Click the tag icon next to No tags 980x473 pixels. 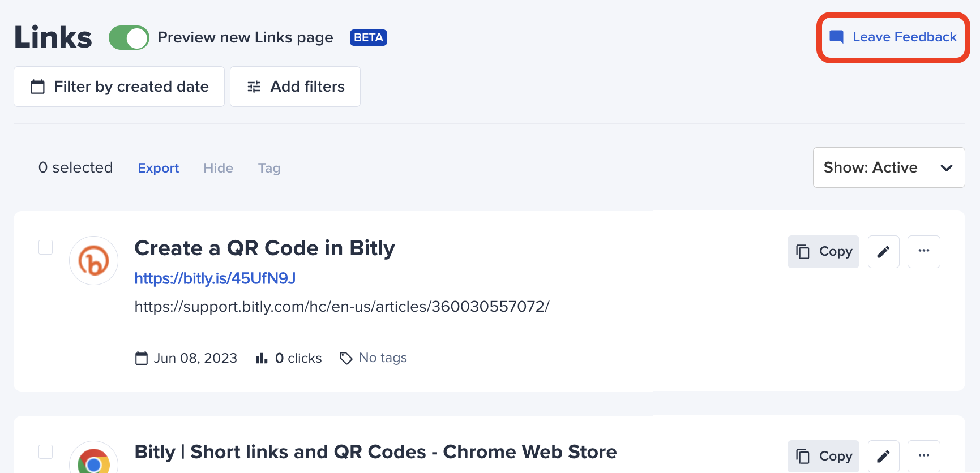pyautogui.click(x=346, y=358)
